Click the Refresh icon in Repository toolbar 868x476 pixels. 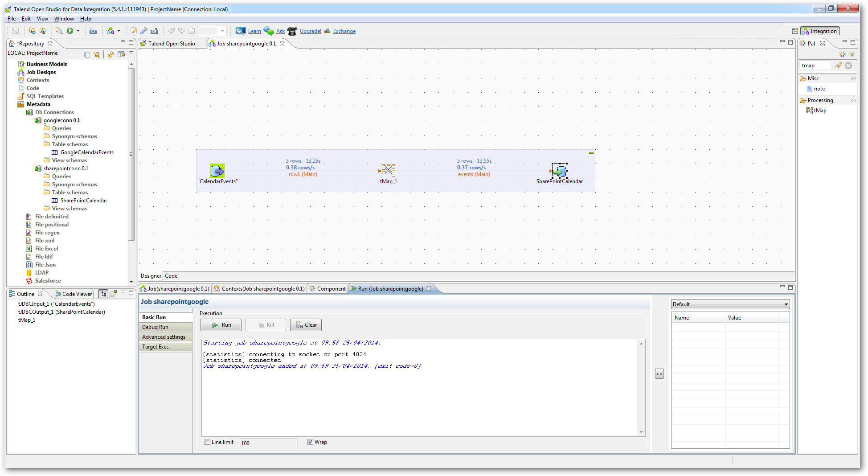[x=111, y=54]
